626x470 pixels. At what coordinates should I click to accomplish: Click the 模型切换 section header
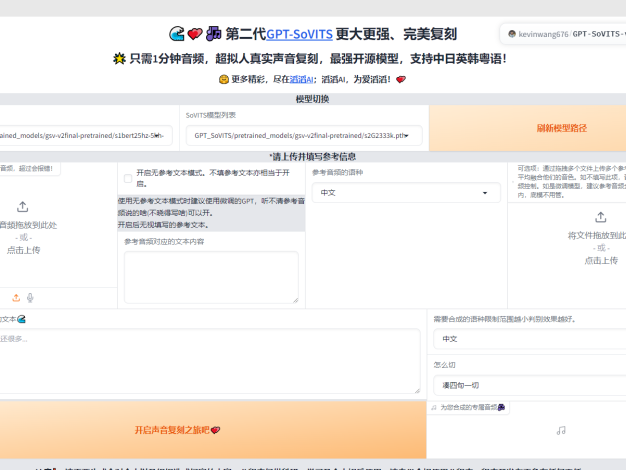tap(312, 99)
